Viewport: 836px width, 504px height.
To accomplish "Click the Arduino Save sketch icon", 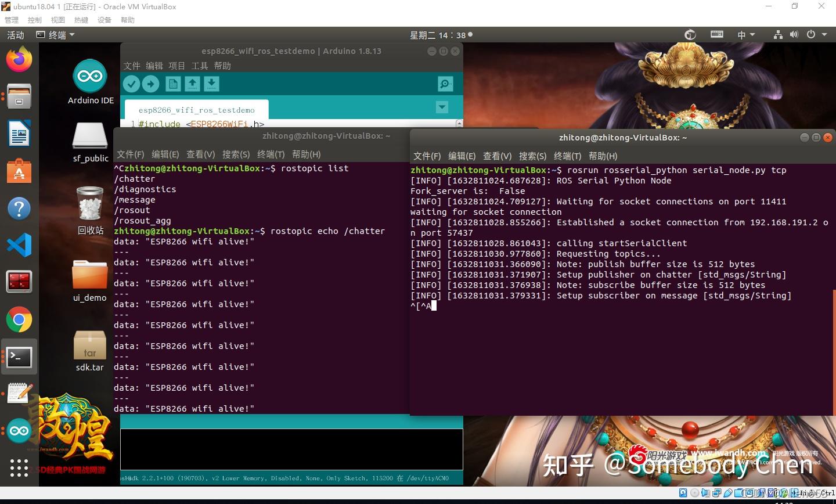I will point(212,84).
